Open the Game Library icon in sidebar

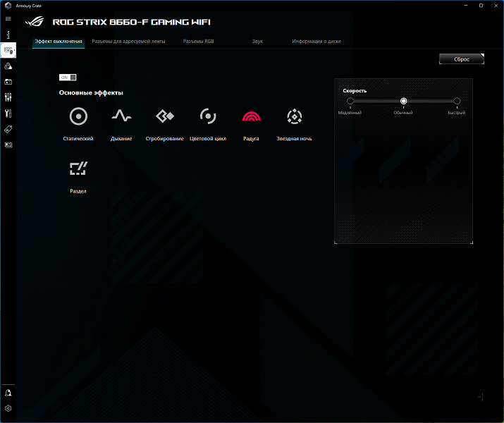click(8, 82)
